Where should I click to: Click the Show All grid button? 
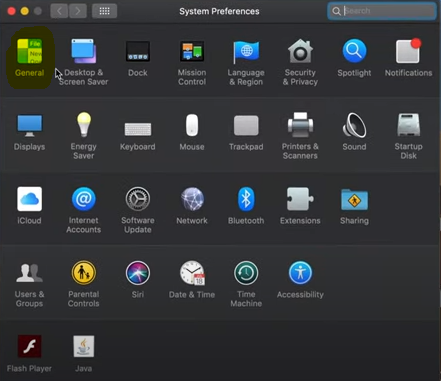click(104, 11)
